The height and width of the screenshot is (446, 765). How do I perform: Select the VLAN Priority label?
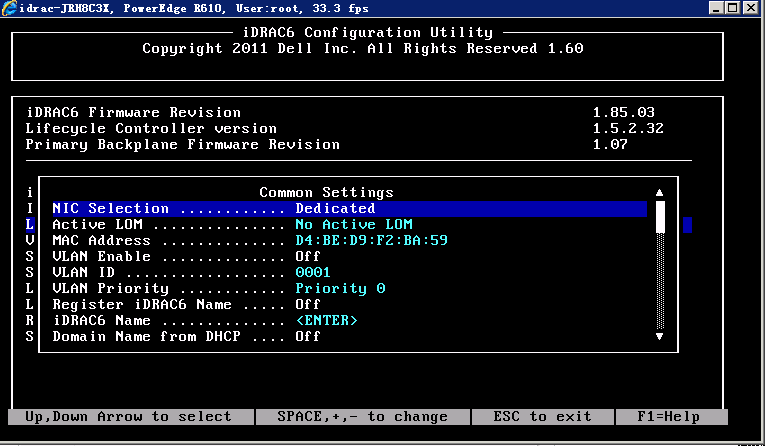click(110, 289)
